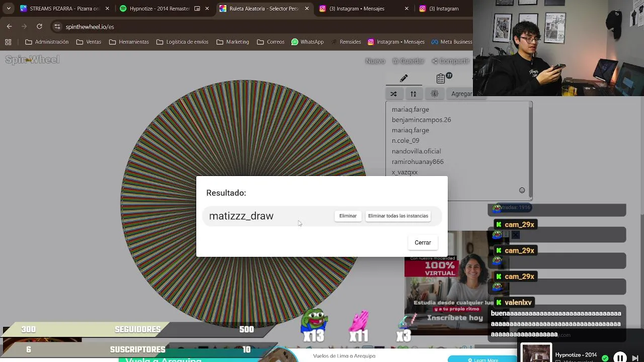Click the emoji smiley in entries box
The width and height of the screenshot is (644, 362).
tap(522, 190)
